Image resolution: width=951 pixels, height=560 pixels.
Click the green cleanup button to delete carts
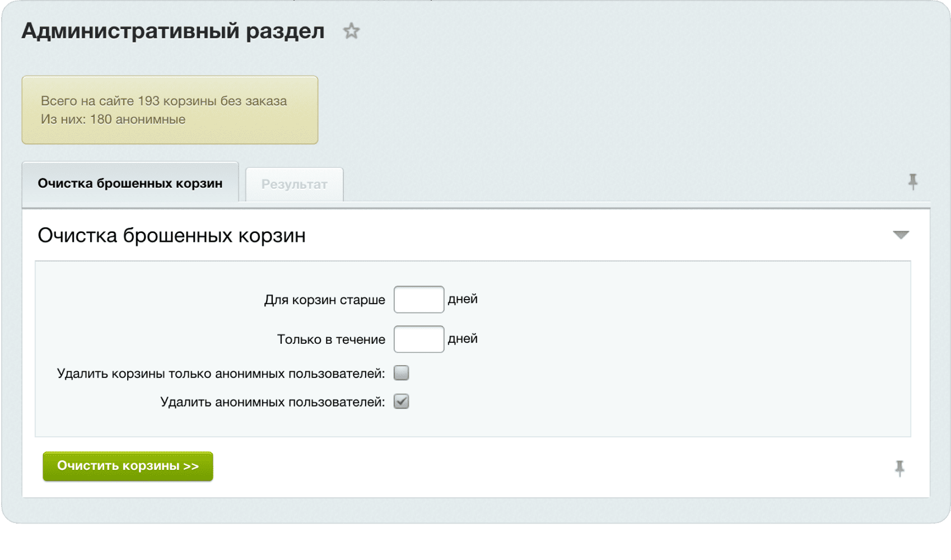click(127, 465)
